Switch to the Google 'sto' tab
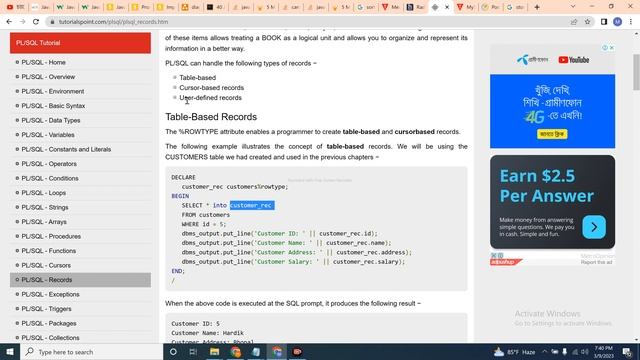The width and height of the screenshot is (640, 360). pyautogui.click(x=516, y=7)
